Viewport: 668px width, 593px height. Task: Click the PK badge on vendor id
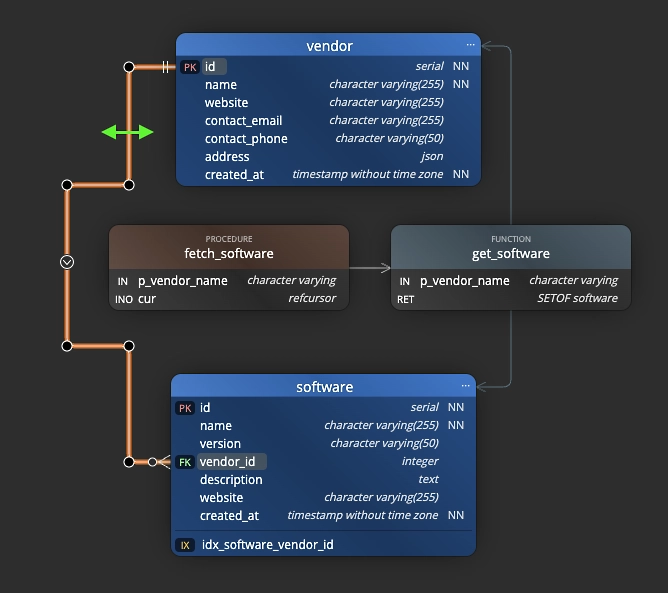point(190,67)
